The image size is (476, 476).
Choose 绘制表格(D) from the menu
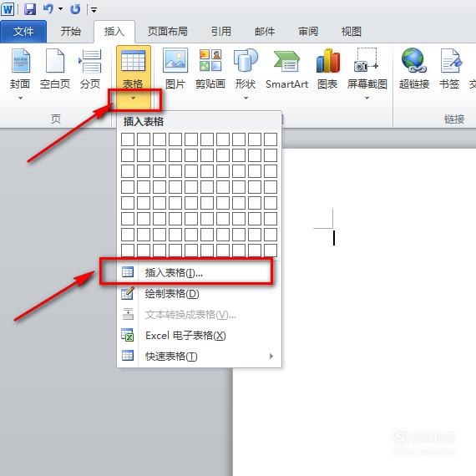[x=200, y=294]
